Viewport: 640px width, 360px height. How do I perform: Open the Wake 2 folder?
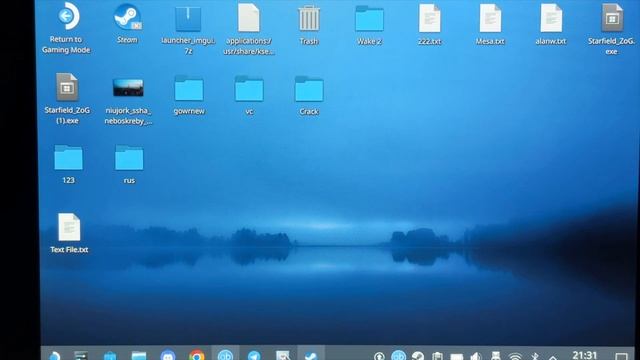tap(369, 24)
